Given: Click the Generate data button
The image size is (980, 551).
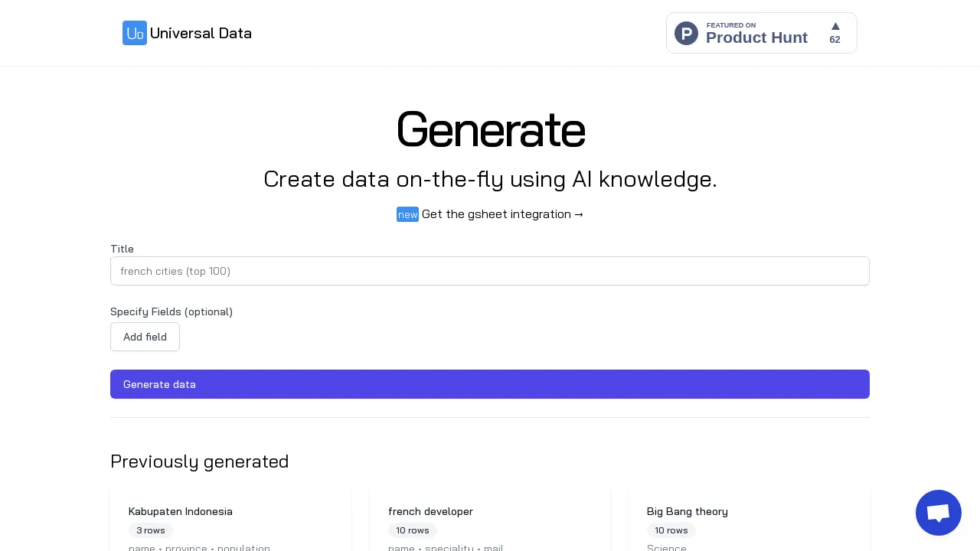Looking at the screenshot, I should click(490, 384).
